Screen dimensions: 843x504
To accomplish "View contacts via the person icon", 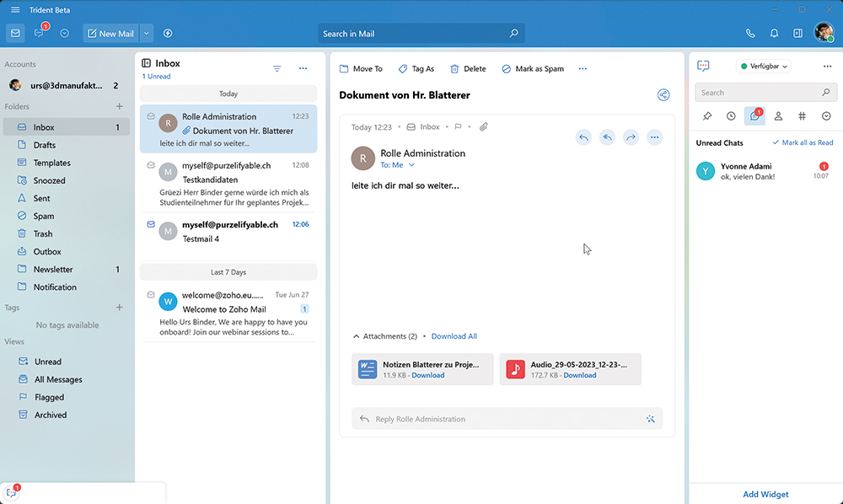I will point(778,115).
